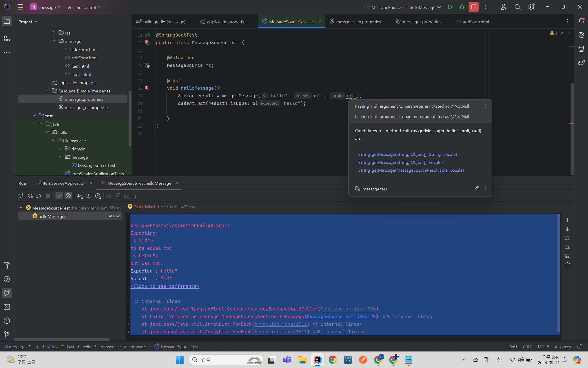
Task: Open Chrome from the Windows taskbar
Action: [333, 360]
